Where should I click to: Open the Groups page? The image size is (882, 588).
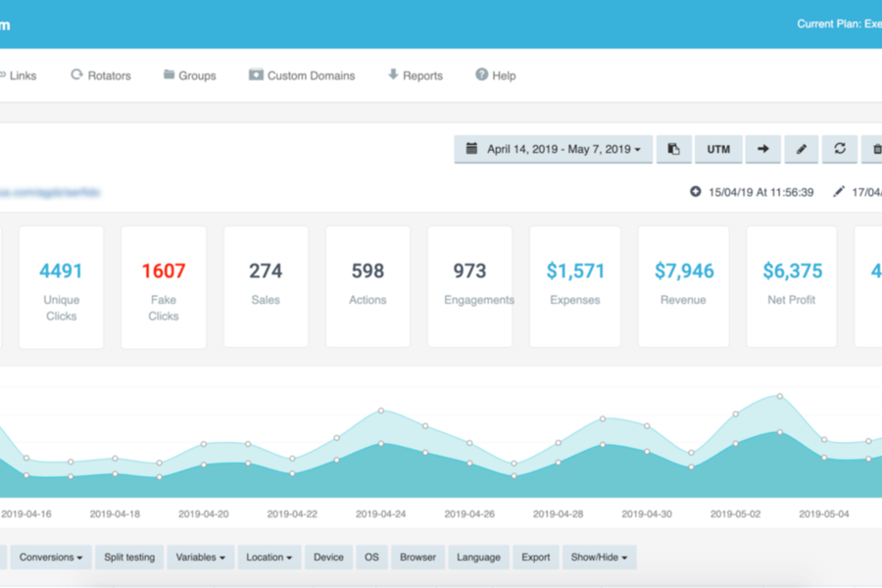tap(189, 75)
